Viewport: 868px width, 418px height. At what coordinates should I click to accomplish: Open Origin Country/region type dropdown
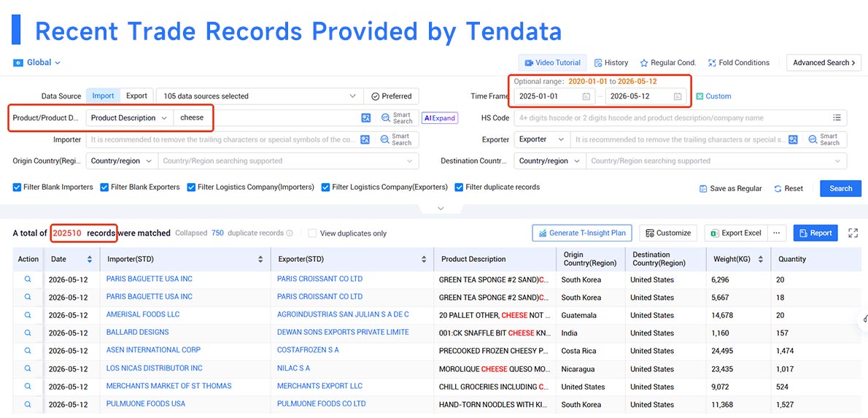click(122, 161)
